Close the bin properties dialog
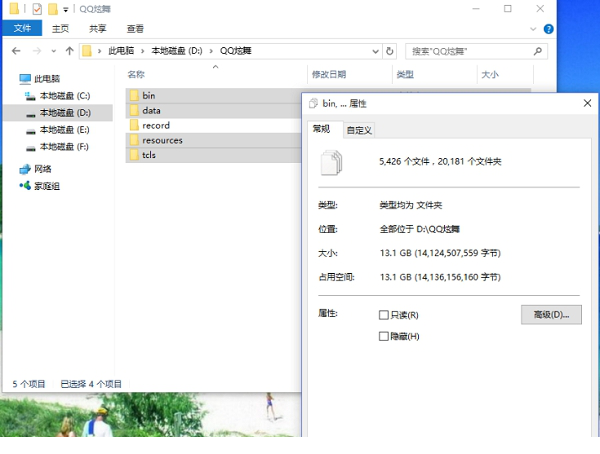Viewport: 600px width, 454px height. (x=587, y=103)
